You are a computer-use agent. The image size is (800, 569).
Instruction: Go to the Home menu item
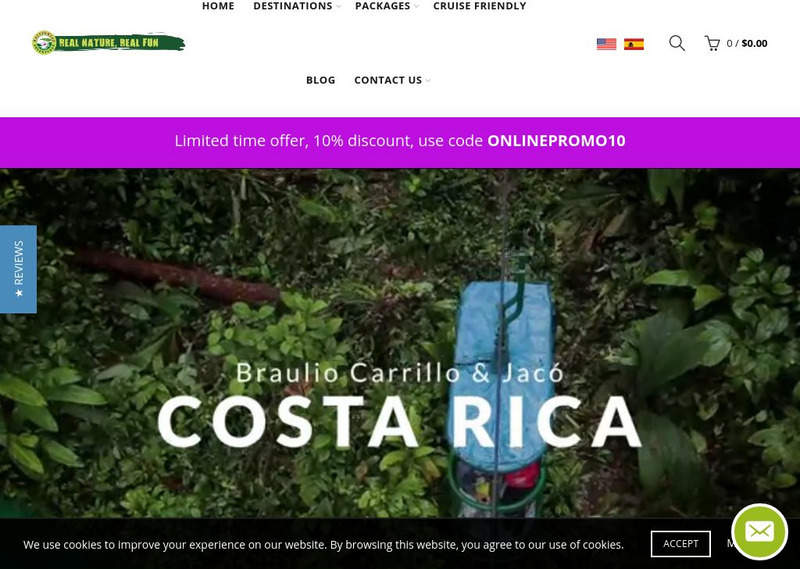coord(218,6)
